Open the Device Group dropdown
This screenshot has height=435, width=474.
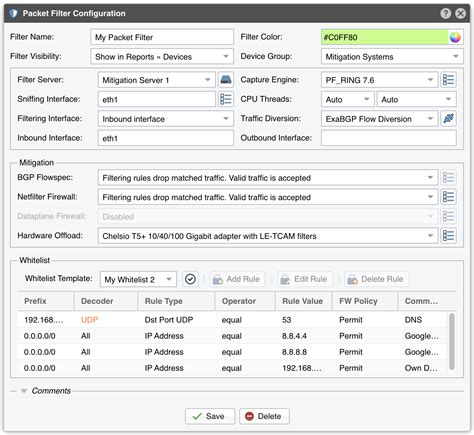392,57
